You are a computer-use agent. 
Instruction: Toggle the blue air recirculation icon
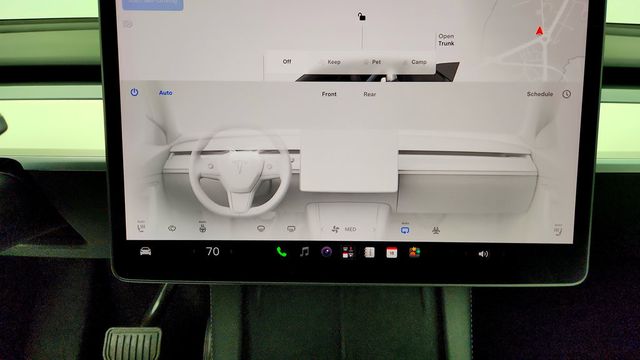(x=405, y=229)
